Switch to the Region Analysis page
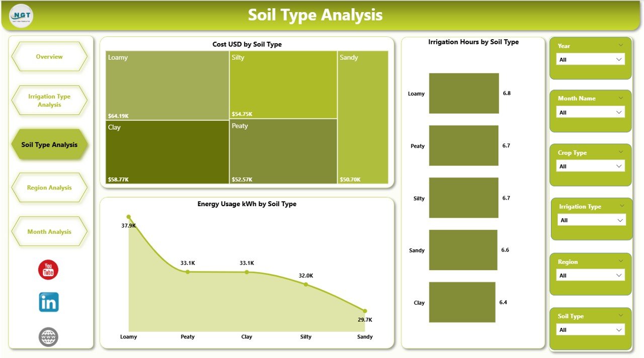644x358 pixels. coord(49,188)
